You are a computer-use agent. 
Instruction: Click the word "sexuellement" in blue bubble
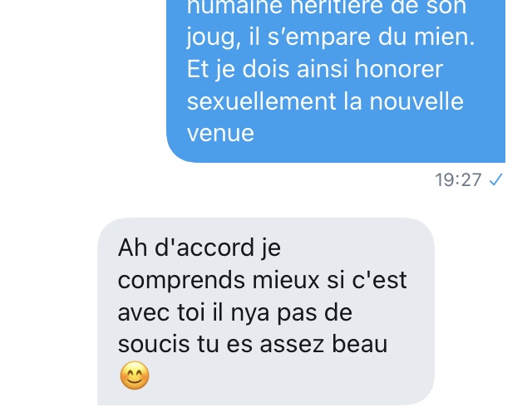262,101
